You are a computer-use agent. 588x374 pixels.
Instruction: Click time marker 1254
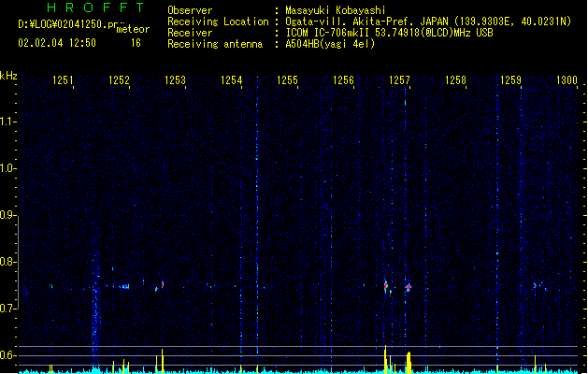coord(232,79)
